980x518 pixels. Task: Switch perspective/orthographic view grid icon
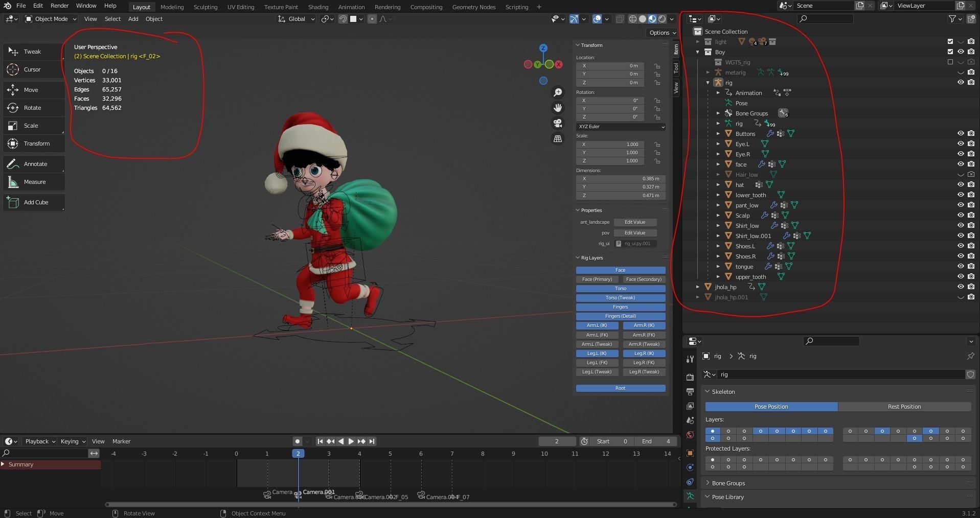click(558, 138)
